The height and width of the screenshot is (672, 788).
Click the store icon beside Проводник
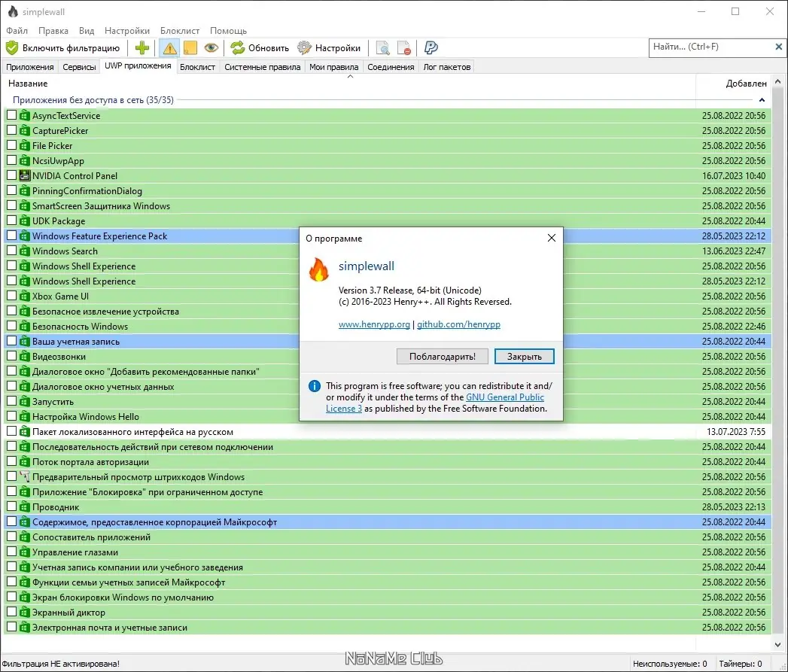[x=25, y=506]
